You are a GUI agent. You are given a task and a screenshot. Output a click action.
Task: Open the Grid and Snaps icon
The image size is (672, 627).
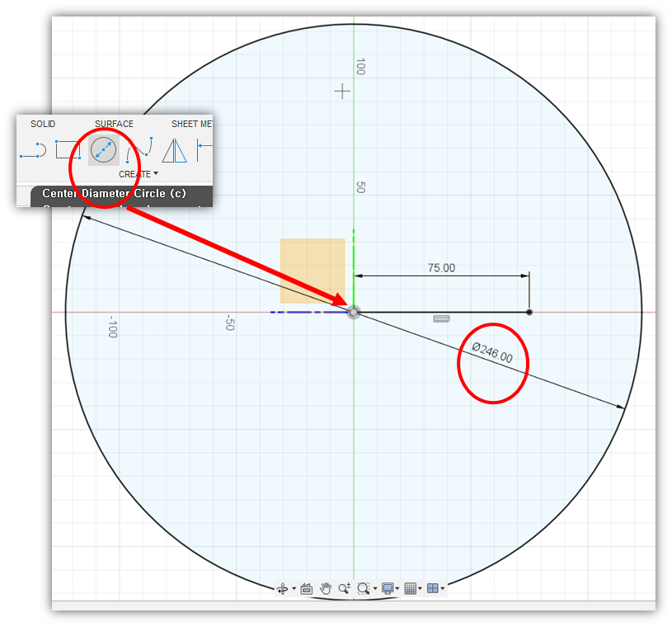click(x=410, y=588)
